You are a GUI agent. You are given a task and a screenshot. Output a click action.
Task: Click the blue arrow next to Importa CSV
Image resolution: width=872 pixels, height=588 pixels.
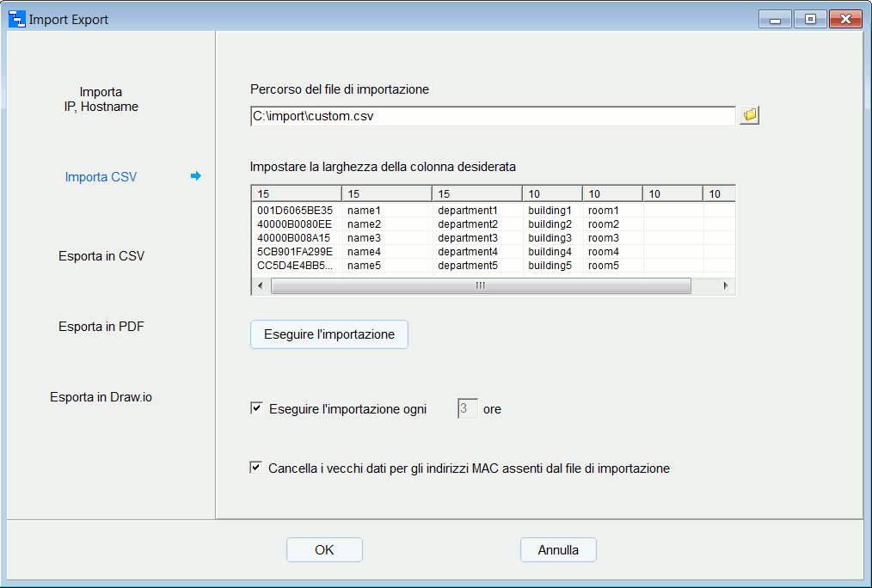coord(196,176)
